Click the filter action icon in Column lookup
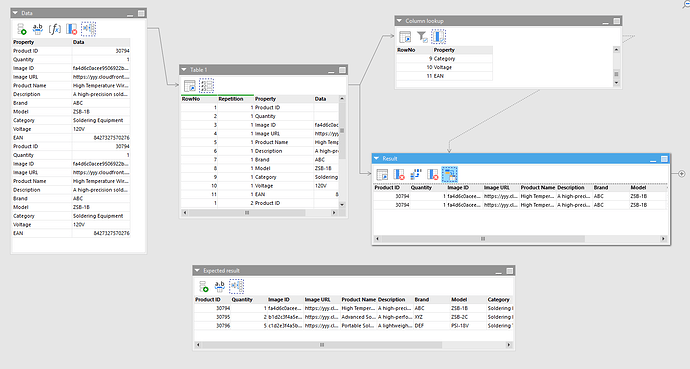The height and width of the screenshot is (369, 690). pos(422,37)
